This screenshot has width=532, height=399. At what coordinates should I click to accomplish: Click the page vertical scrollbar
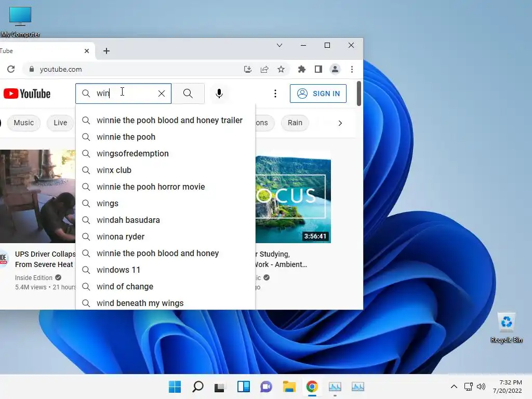point(359,94)
